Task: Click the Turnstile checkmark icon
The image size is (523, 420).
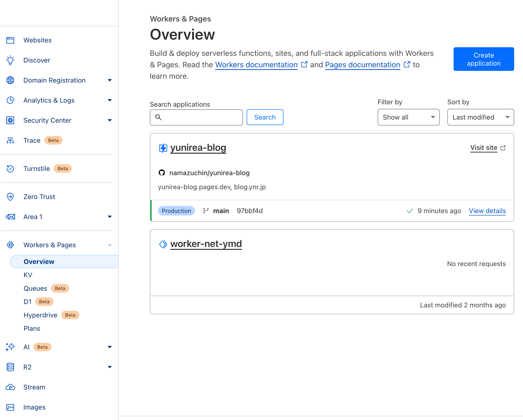Action: click(10, 169)
